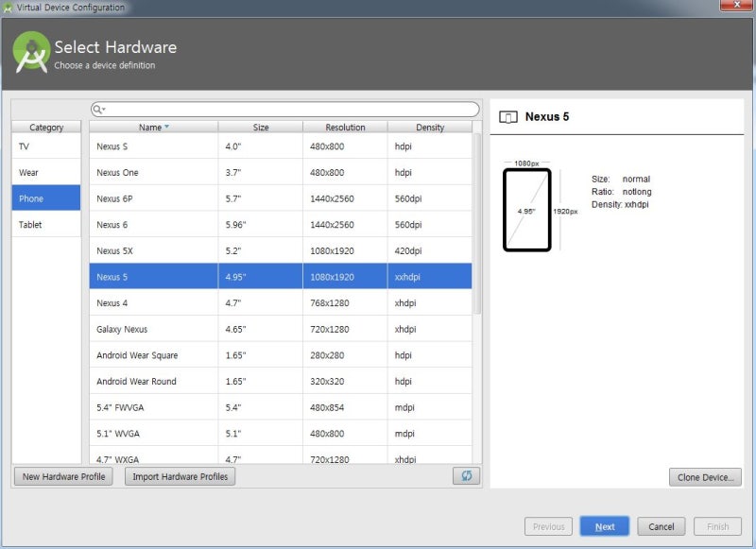
Task: Click the Clone Device button
Action: [x=705, y=477]
